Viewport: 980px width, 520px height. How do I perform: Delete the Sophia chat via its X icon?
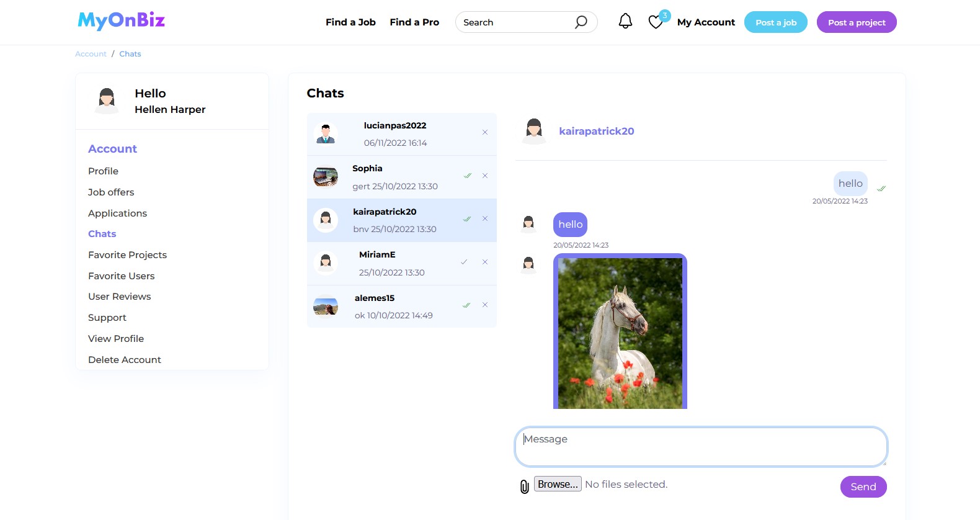click(x=485, y=176)
